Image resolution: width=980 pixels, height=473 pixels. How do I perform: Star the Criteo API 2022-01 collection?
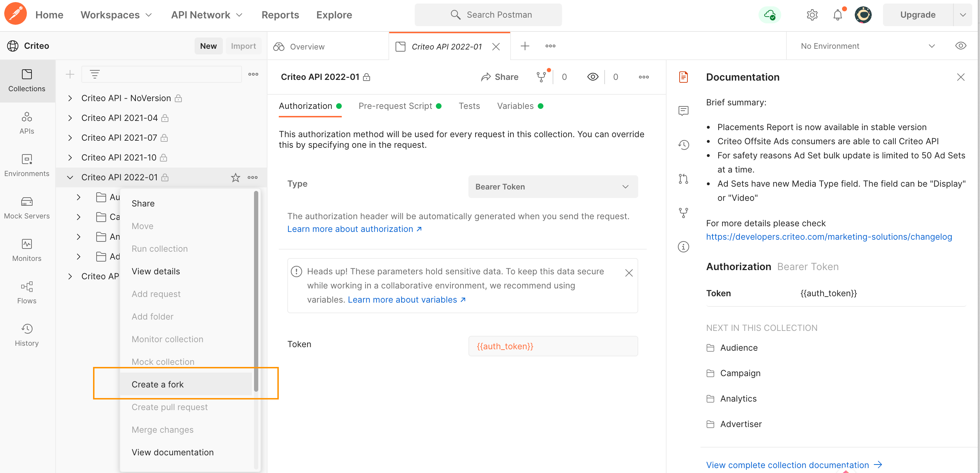coord(236,177)
